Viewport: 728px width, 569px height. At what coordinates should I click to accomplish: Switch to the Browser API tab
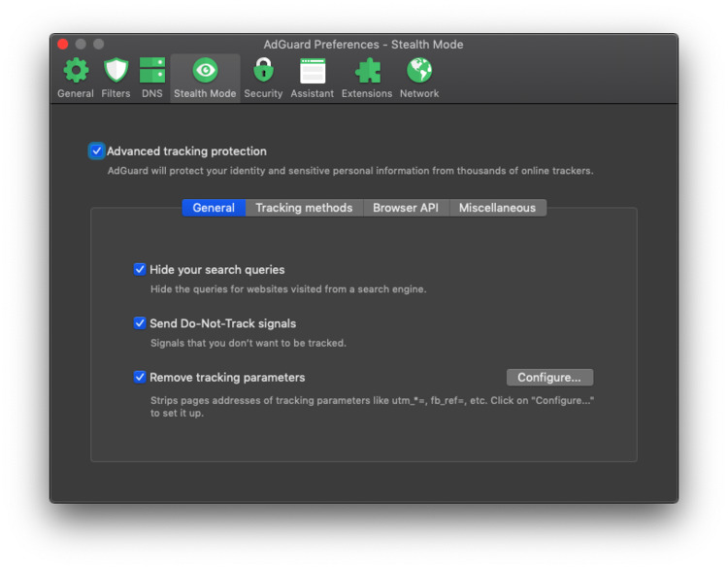(406, 208)
